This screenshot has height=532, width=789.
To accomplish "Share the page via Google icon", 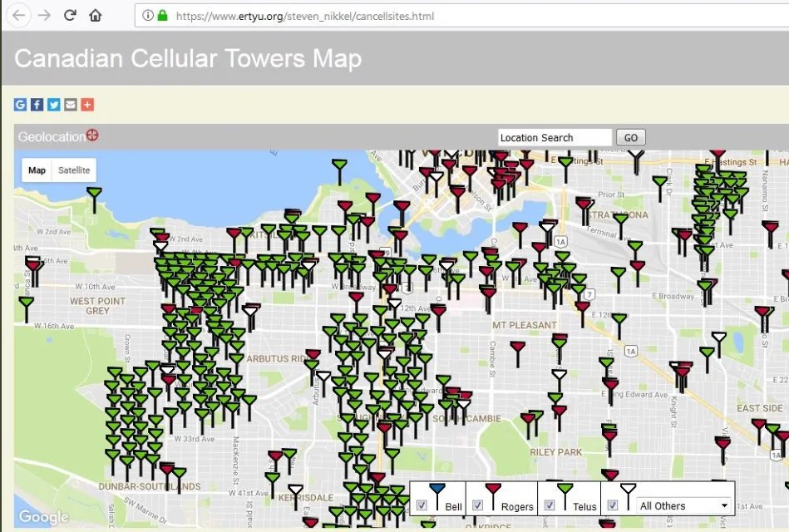I will click(20, 104).
